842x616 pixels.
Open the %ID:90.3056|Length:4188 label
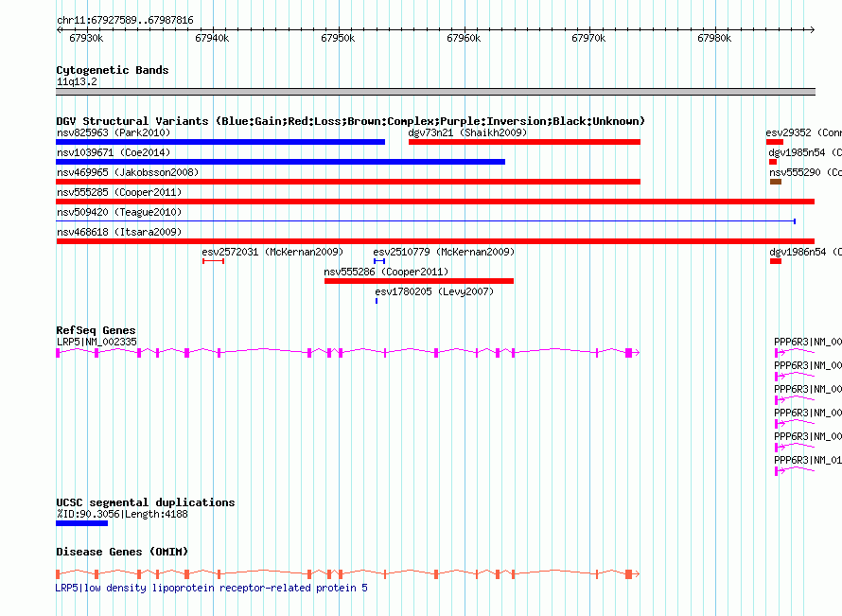click(x=122, y=514)
